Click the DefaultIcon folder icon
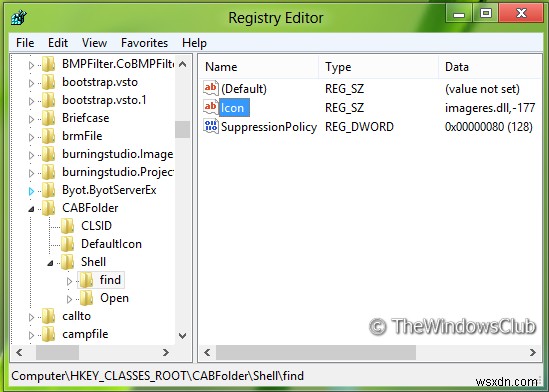Viewport: 549px width, 392px height. tap(67, 244)
